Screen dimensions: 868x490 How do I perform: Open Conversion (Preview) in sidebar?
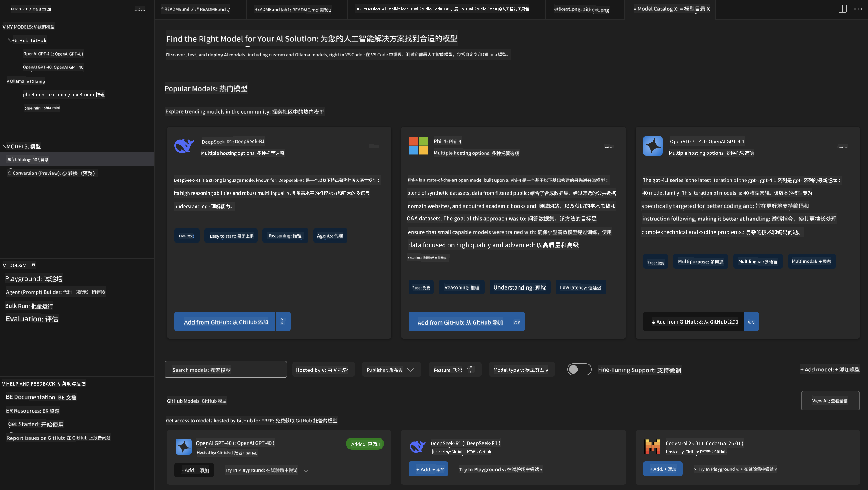pos(52,173)
